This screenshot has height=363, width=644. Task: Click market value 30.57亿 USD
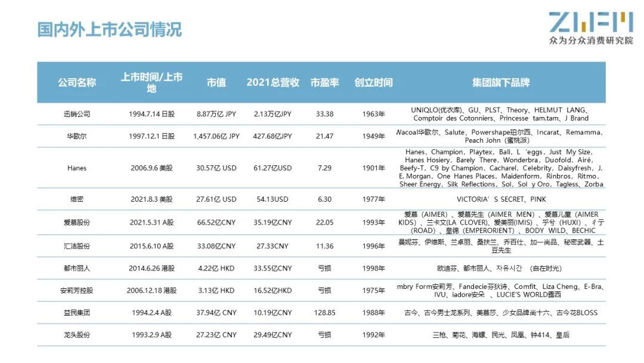pyautogui.click(x=216, y=168)
